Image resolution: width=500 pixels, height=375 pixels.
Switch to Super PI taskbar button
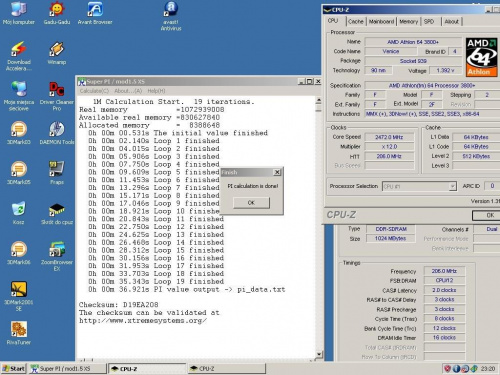click(x=68, y=369)
